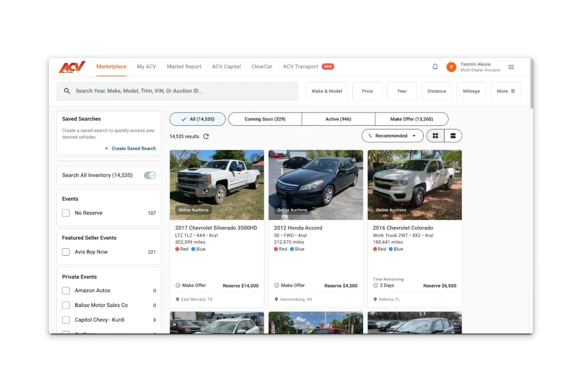Viewport: 583px width, 392px height.
Task: Click the sort arrows icon in Recommended
Action: click(x=370, y=136)
